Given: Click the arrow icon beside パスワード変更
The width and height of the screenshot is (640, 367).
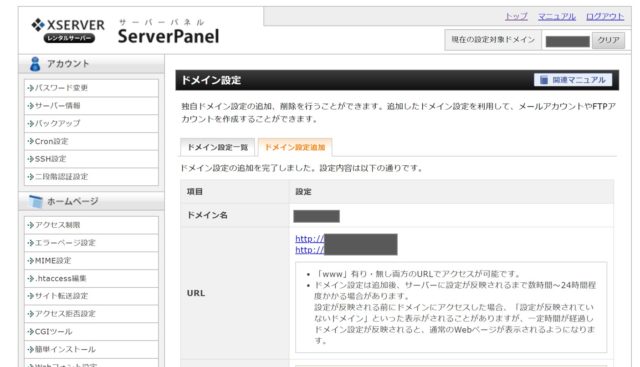Looking at the screenshot, I should point(31,88).
